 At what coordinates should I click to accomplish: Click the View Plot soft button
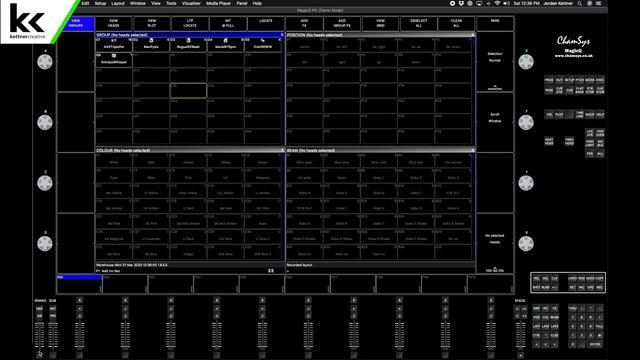(x=151, y=23)
